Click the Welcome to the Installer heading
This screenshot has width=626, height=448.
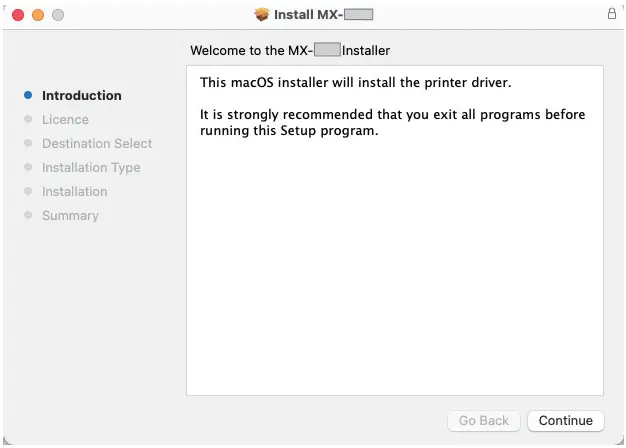click(x=290, y=50)
